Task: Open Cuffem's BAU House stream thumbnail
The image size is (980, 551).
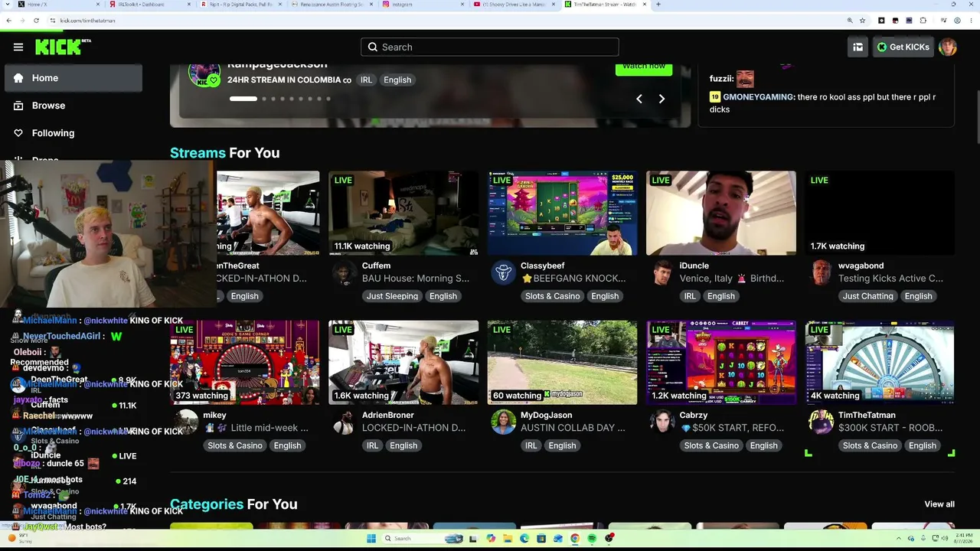Action: coord(403,213)
